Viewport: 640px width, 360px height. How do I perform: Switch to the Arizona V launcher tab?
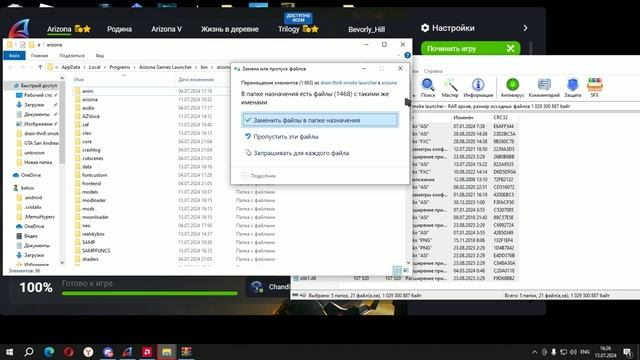167,29
